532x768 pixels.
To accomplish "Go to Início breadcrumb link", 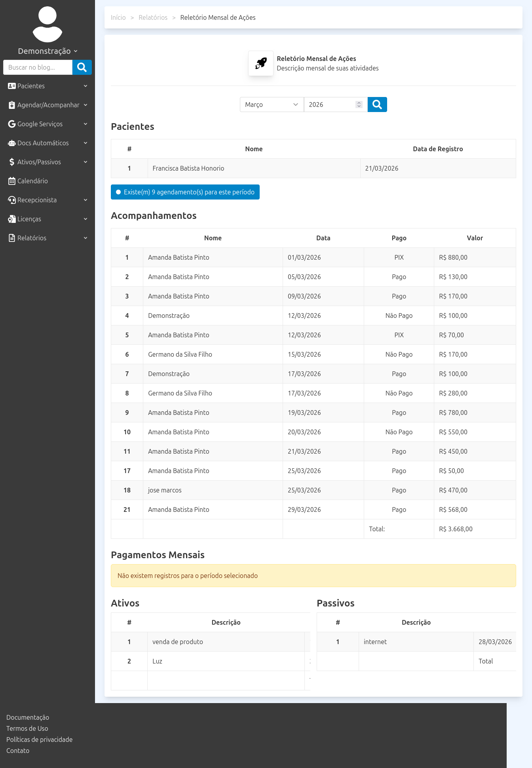I will [x=118, y=17].
